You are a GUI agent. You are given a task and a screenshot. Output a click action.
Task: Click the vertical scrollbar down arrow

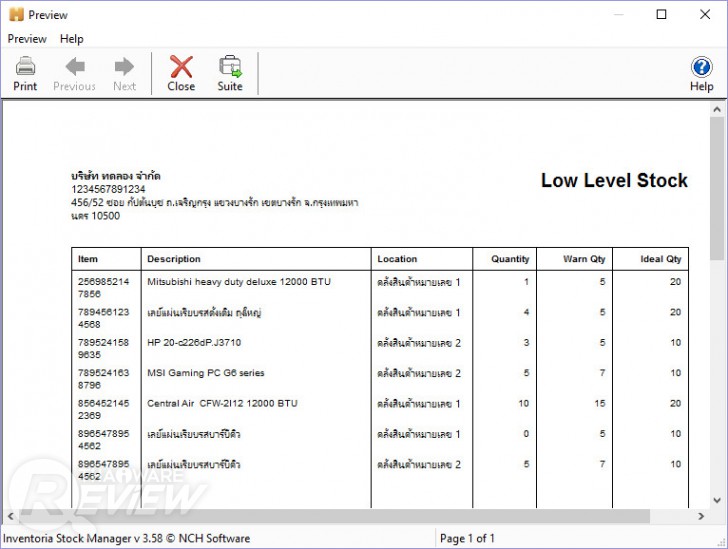pos(717,500)
